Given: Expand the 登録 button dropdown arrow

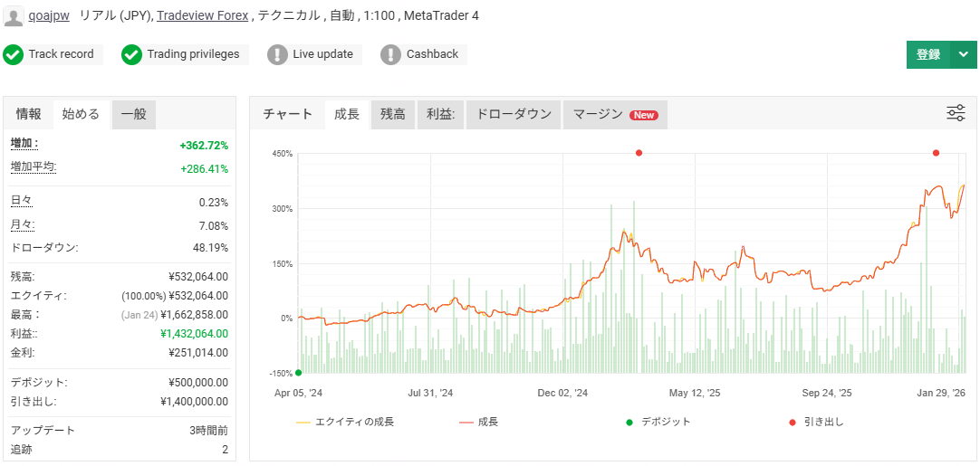Looking at the screenshot, I should (x=963, y=54).
